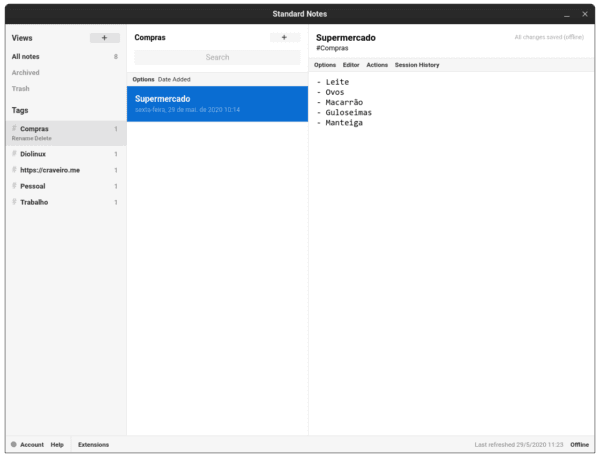Click the Leite line in note
The width and height of the screenshot is (600, 458).
coord(333,82)
